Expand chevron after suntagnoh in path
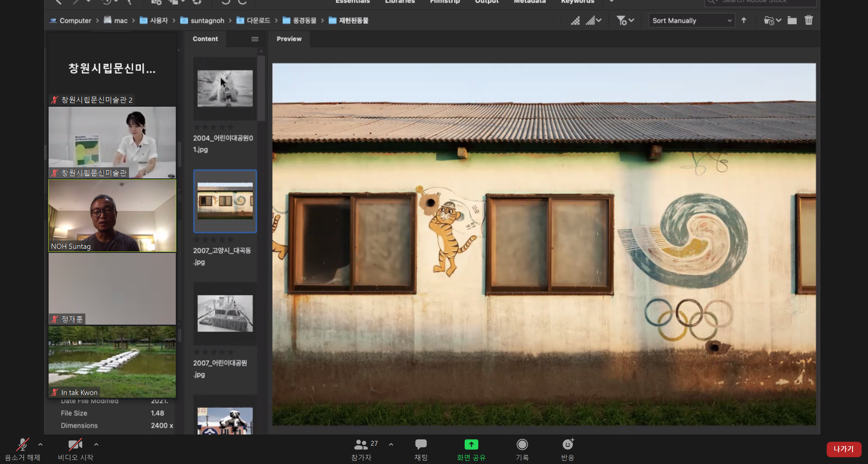868x464 pixels. pyautogui.click(x=230, y=20)
